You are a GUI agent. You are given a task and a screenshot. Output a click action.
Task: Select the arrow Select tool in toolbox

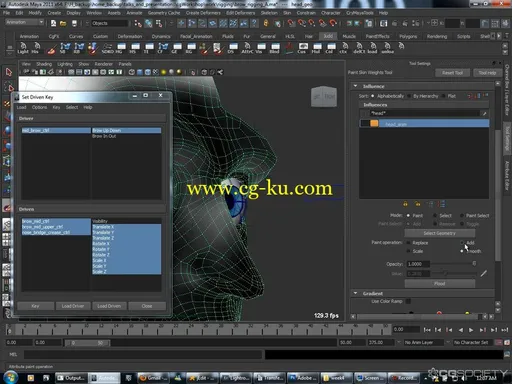pyautogui.click(x=9, y=72)
